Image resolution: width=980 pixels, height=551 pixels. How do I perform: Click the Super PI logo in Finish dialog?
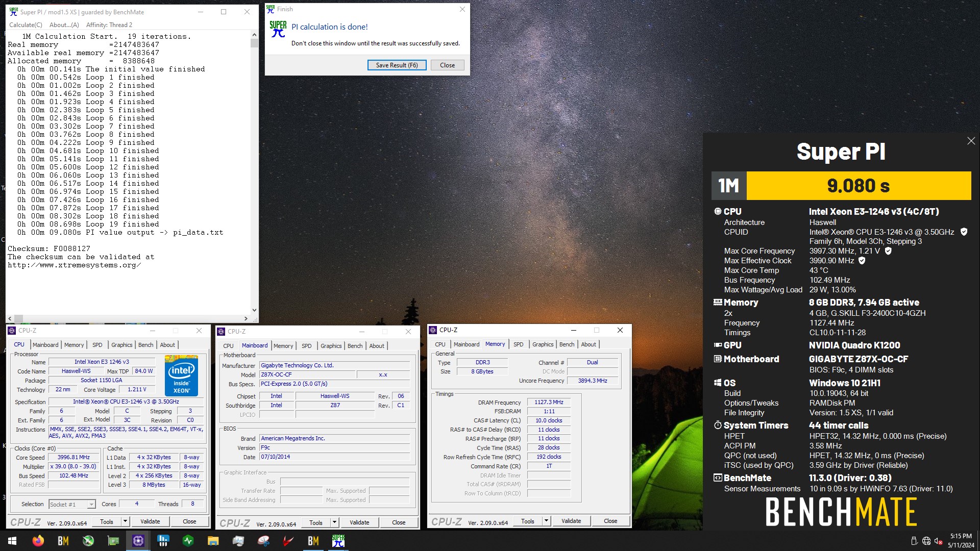tap(278, 29)
